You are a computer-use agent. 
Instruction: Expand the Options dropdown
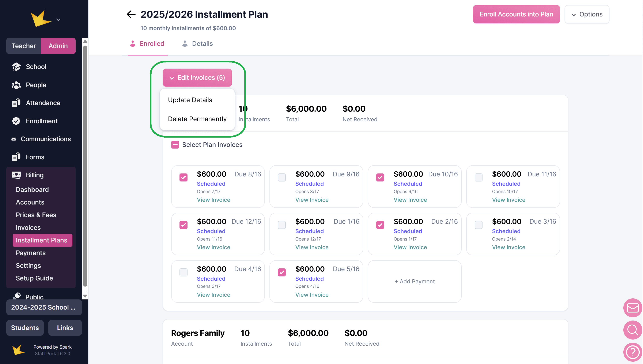[x=586, y=15]
